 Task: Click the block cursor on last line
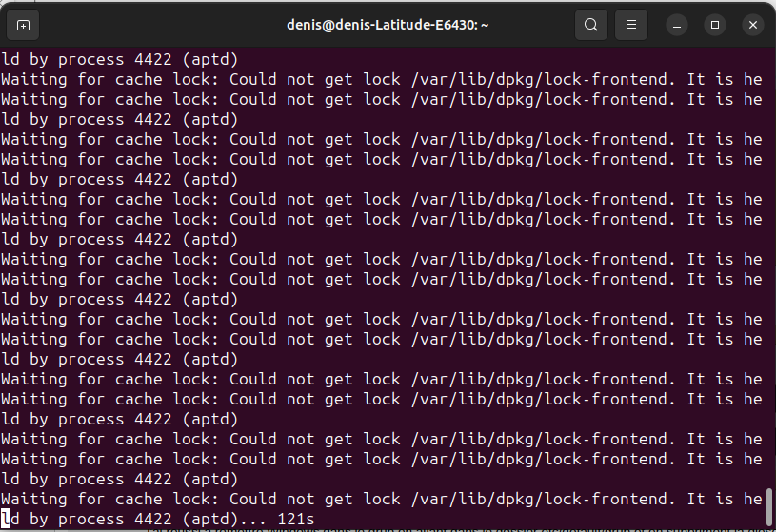pyautogui.click(x=6, y=519)
